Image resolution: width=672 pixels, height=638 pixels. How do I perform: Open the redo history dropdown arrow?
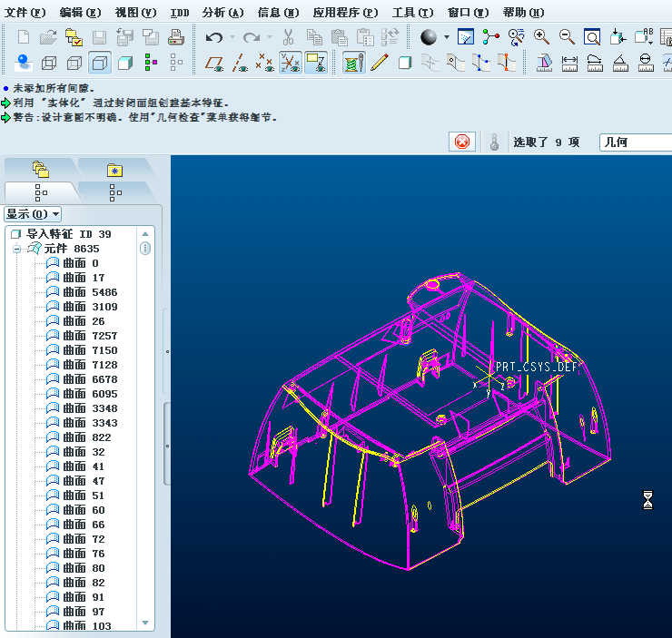[270, 37]
